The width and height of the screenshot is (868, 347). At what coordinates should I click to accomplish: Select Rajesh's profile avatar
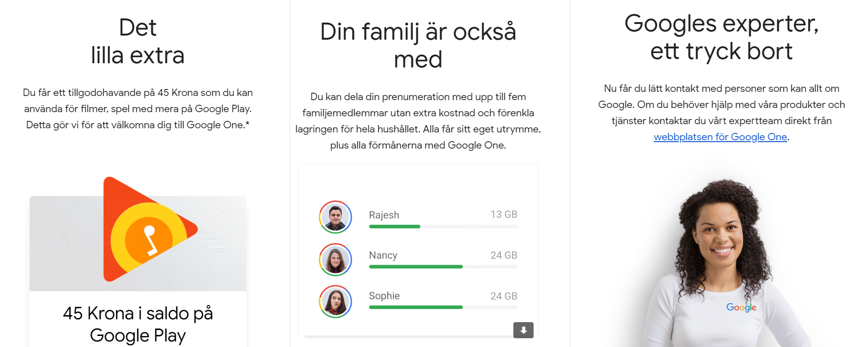[x=335, y=217]
